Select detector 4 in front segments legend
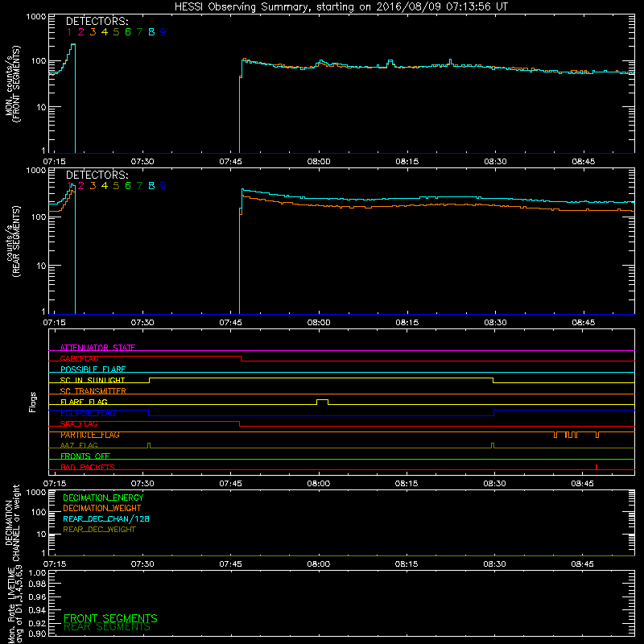 coord(105,32)
